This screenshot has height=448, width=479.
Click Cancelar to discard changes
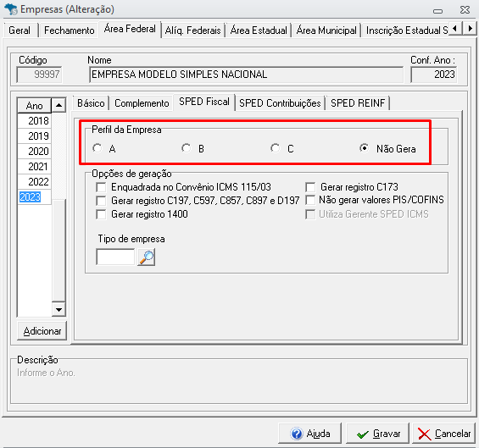(x=444, y=434)
